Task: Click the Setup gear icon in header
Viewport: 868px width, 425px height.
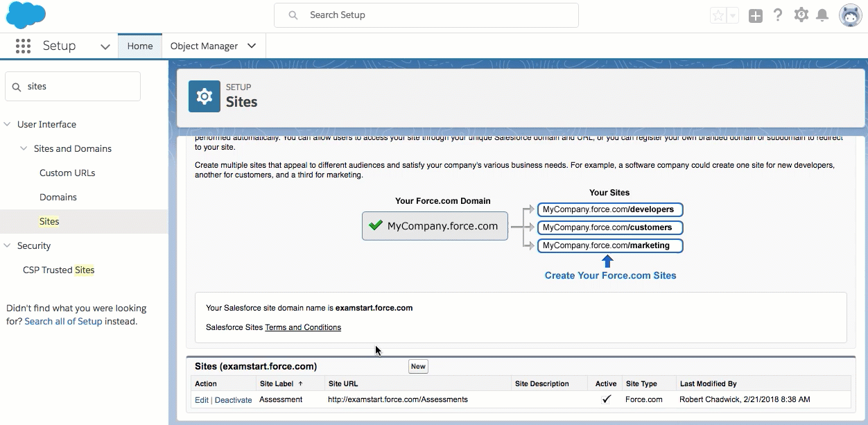Action: point(801,15)
